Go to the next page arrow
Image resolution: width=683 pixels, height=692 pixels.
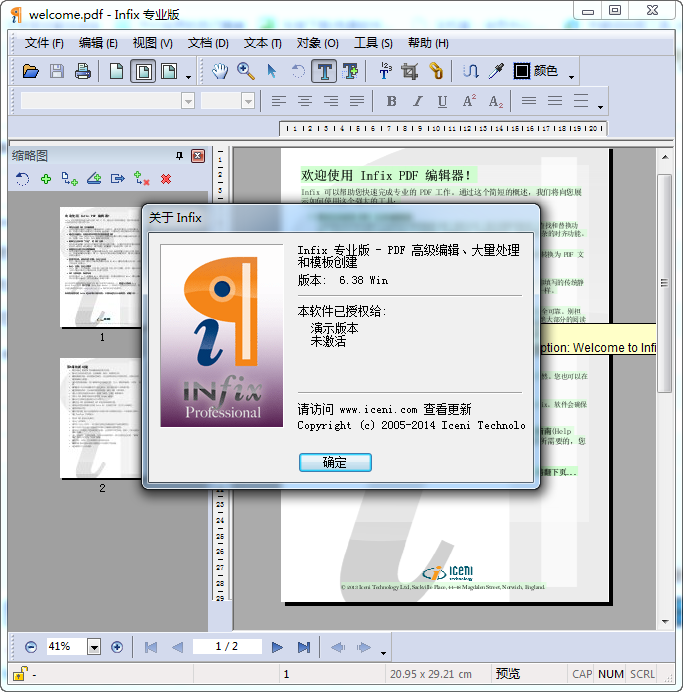[277, 647]
